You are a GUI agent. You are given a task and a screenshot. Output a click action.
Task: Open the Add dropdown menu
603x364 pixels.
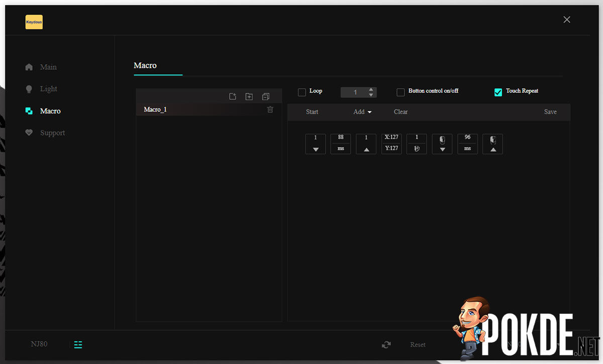point(362,112)
